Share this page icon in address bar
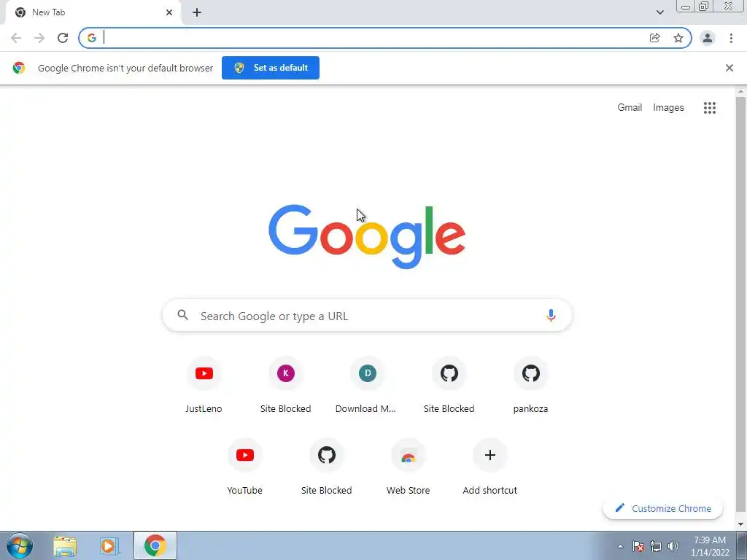The width and height of the screenshot is (747, 560). click(655, 38)
